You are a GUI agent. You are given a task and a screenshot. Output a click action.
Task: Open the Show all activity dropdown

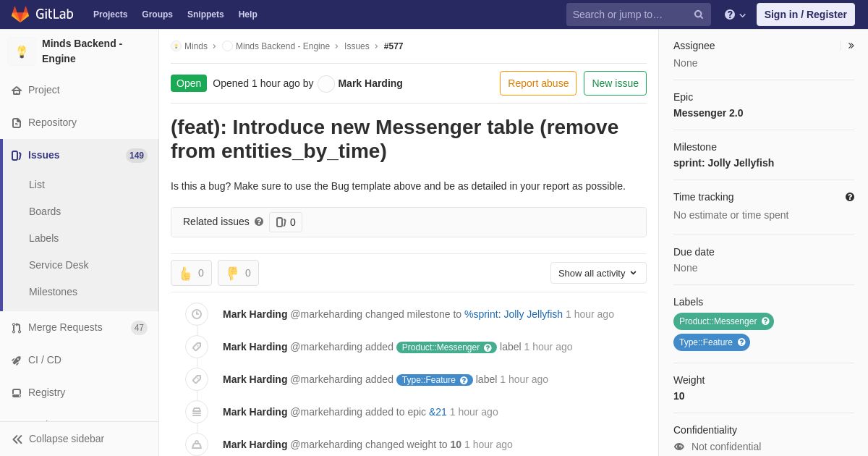click(598, 273)
